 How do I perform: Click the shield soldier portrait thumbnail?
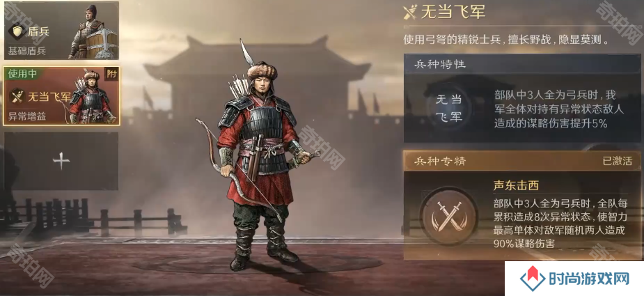[93, 31]
